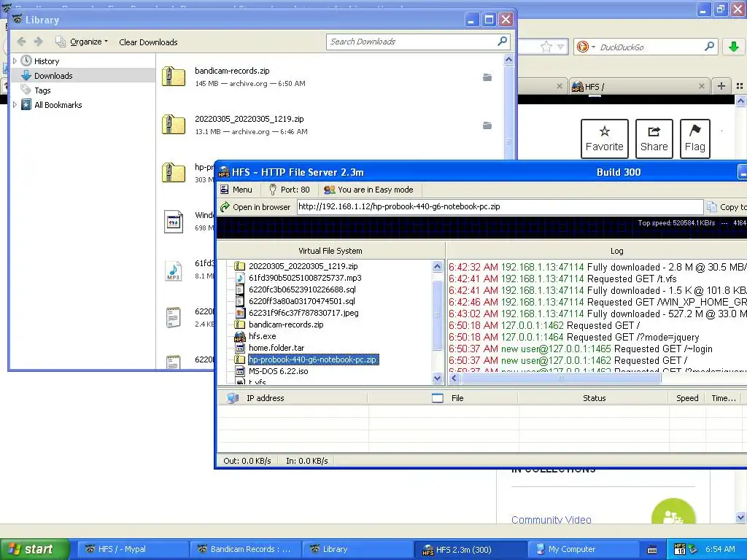Click the Start button
This screenshot has width=747, height=560.
click(x=34, y=549)
